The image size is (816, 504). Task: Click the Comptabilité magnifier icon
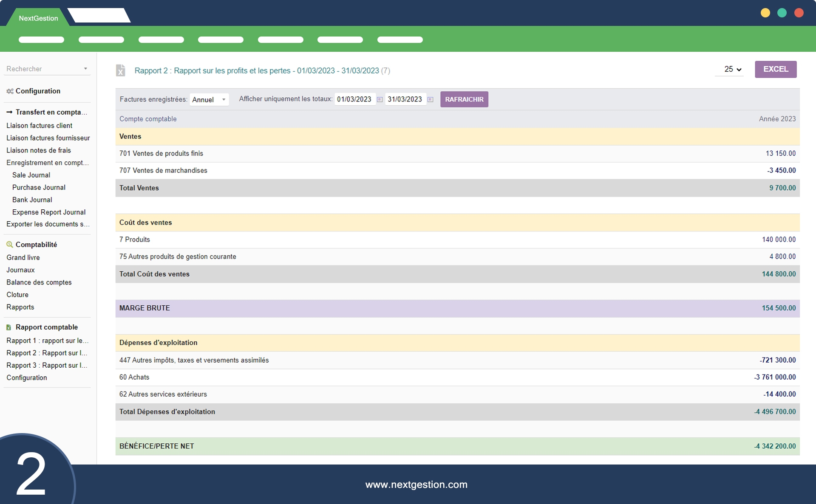9,245
